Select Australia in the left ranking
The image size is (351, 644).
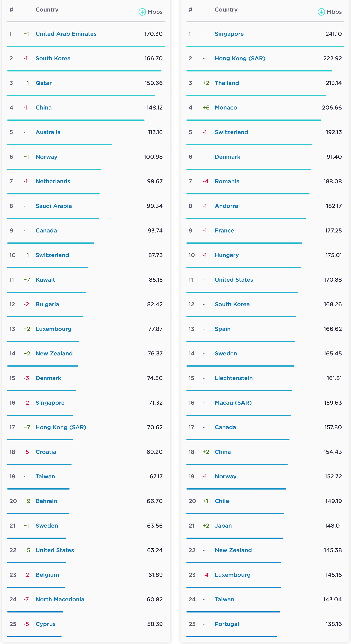48,132
